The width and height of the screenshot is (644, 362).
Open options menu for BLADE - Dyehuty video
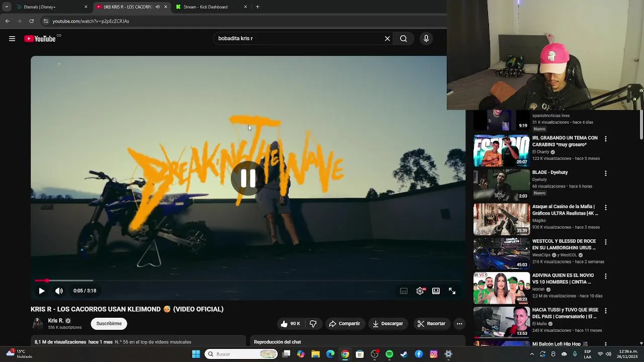(x=606, y=173)
